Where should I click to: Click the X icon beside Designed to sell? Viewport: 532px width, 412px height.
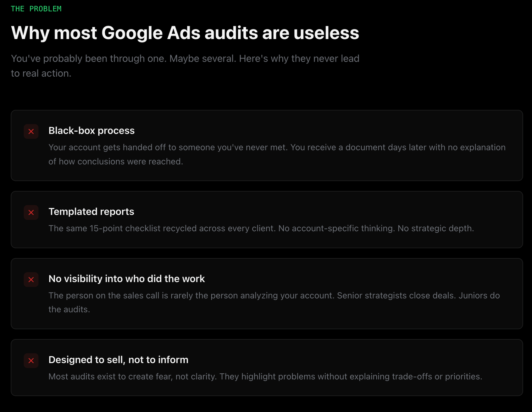click(31, 361)
